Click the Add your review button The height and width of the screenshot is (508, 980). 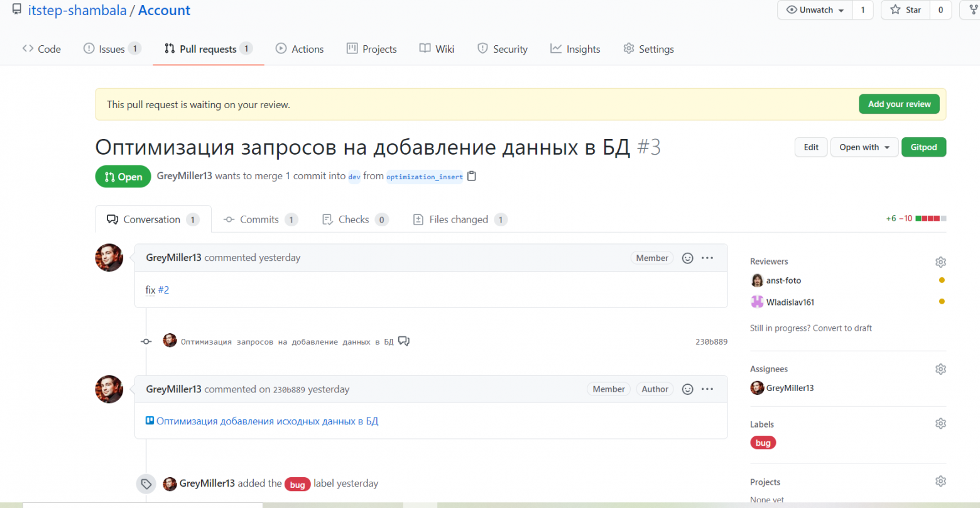point(899,104)
